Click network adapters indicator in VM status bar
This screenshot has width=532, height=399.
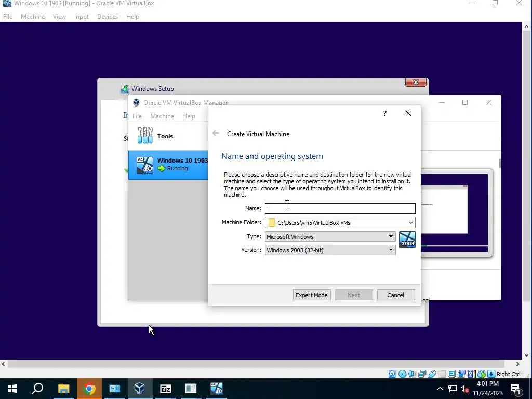tap(422, 374)
